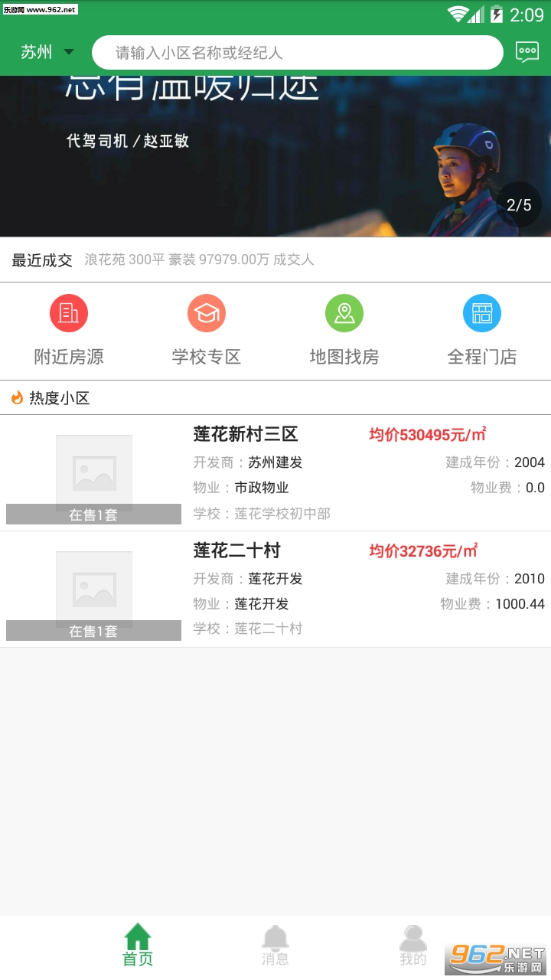Open the 地图找房 label
Screen dimensions: 551x980
click(344, 357)
